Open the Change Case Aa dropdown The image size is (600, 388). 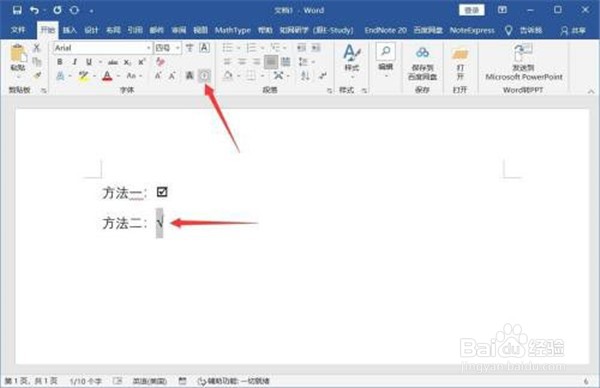coord(134,76)
